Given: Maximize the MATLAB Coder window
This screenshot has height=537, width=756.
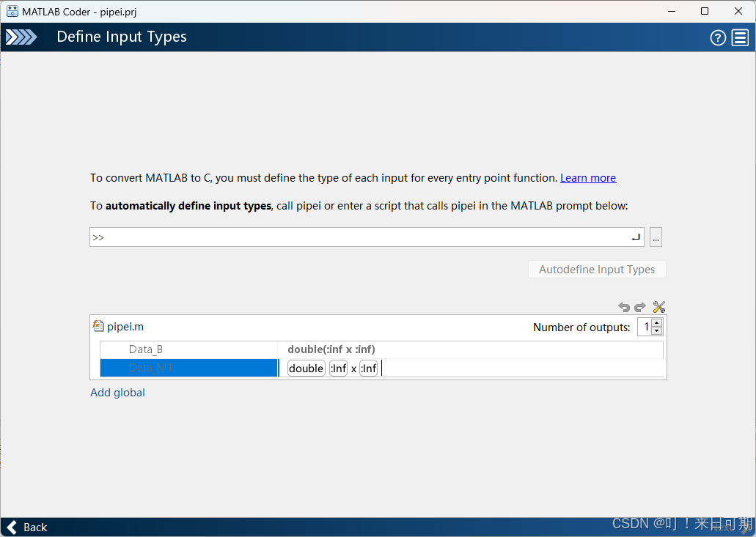Looking at the screenshot, I should pyautogui.click(x=705, y=11).
